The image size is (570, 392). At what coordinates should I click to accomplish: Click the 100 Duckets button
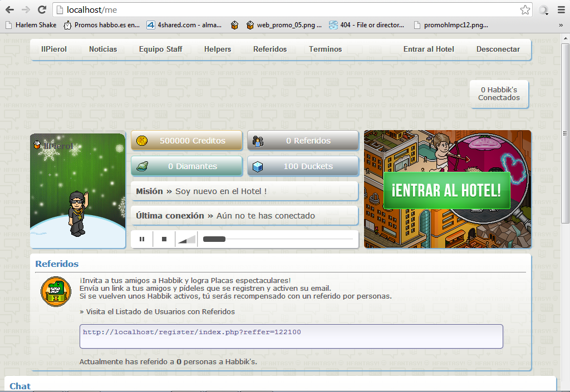click(303, 166)
